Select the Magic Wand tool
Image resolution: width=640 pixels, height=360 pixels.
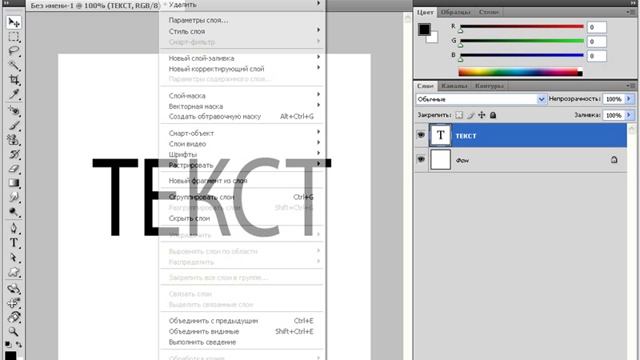tap(13, 65)
